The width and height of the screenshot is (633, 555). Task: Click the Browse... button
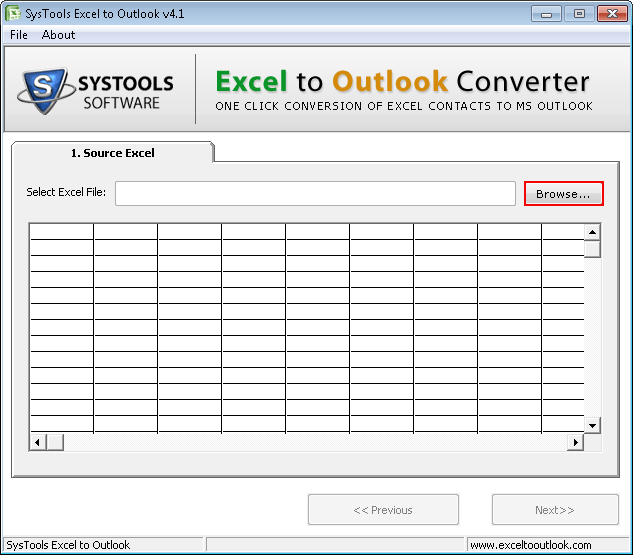point(564,194)
